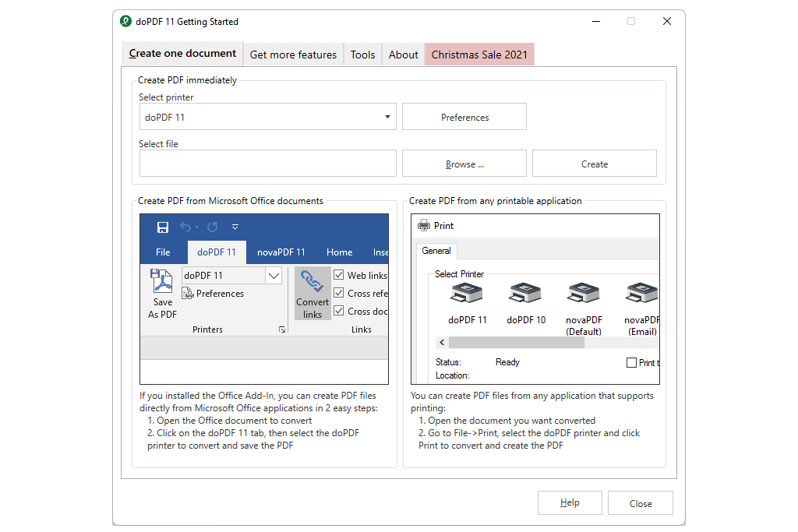Screen dimensions: 798x532
Task: Select the novaPDF (Default) printer icon
Action: pos(583,294)
